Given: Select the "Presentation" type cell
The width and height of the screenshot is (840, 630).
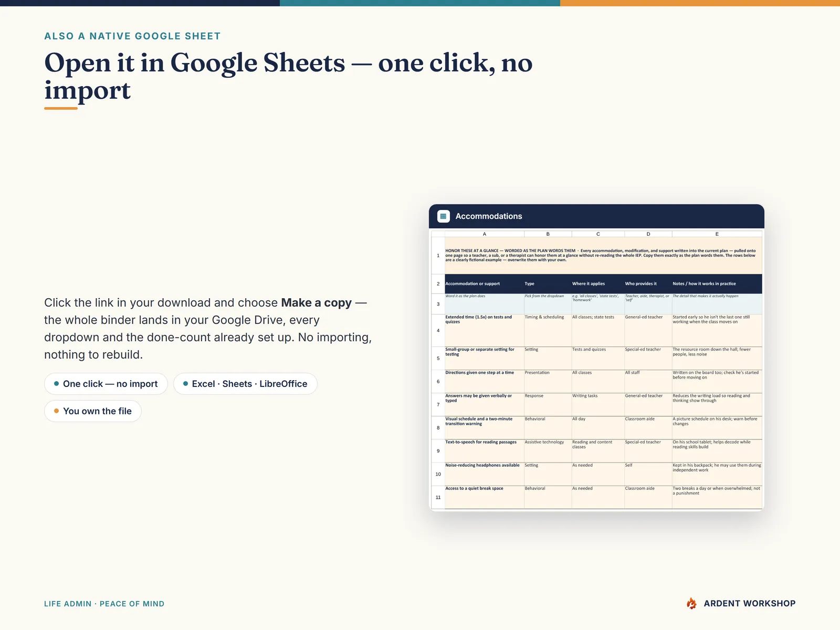Looking at the screenshot, I should pyautogui.click(x=548, y=381).
